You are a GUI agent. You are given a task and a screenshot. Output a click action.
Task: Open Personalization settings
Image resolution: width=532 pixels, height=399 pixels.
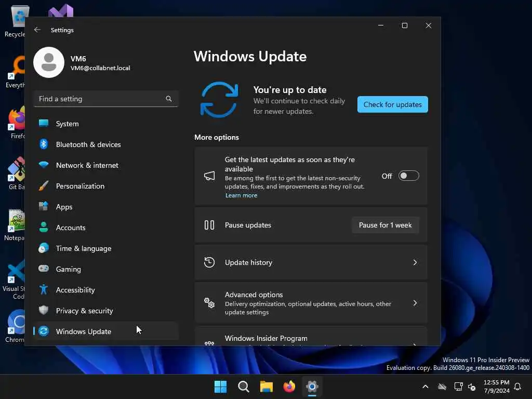tap(106, 186)
